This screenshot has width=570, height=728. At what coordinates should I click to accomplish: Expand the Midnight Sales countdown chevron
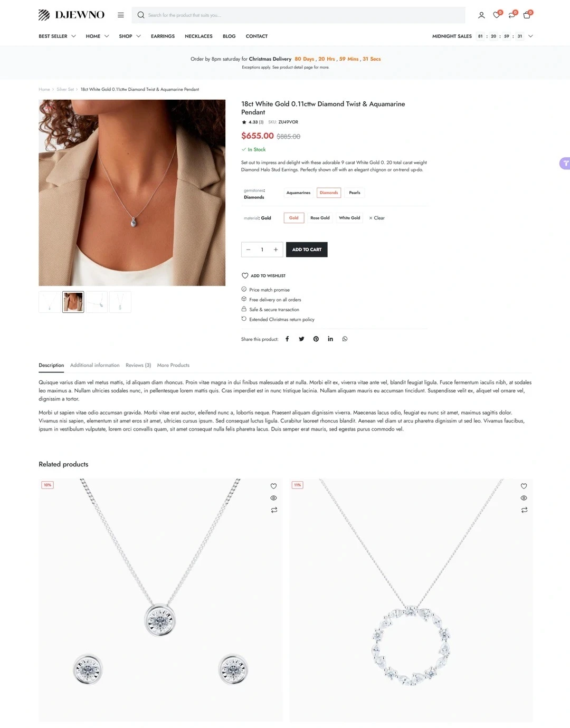coord(530,36)
